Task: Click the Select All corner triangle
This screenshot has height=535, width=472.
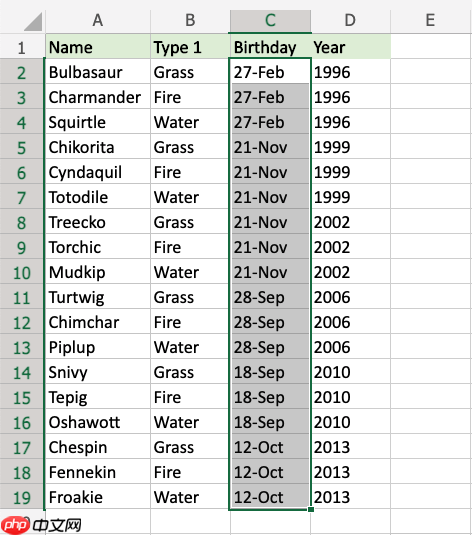Action: click(x=33, y=21)
